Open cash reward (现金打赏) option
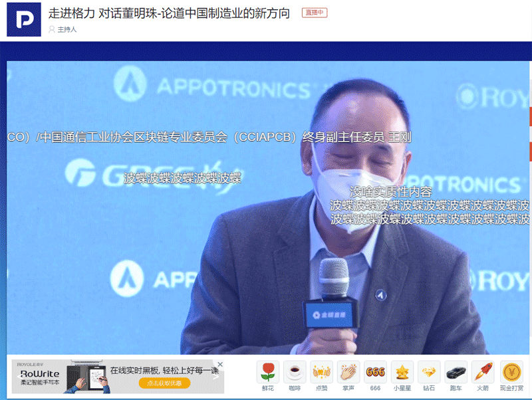This screenshot has width=532, height=400. pyautogui.click(x=511, y=372)
